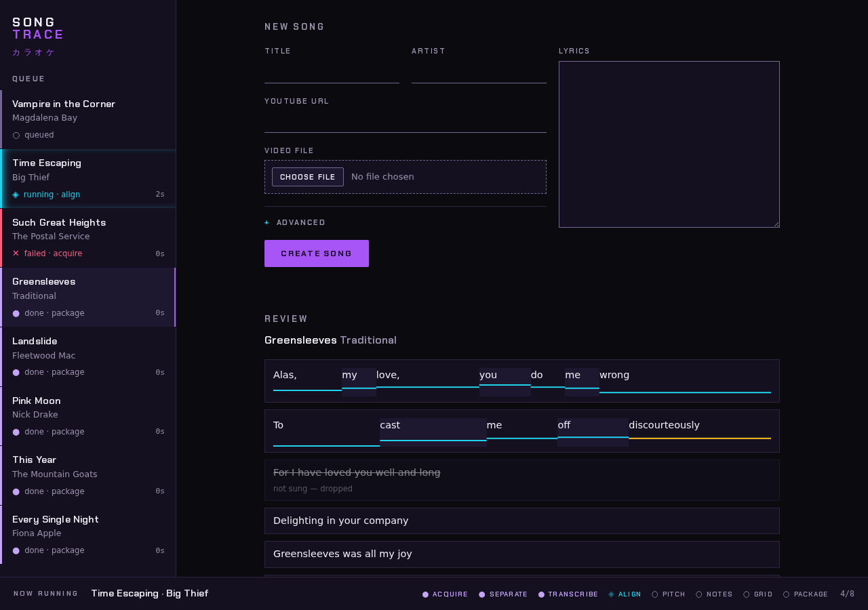The height and width of the screenshot is (610, 868).
Task: Select Every Single Night by Fiona Apple
Action: [x=88, y=535]
